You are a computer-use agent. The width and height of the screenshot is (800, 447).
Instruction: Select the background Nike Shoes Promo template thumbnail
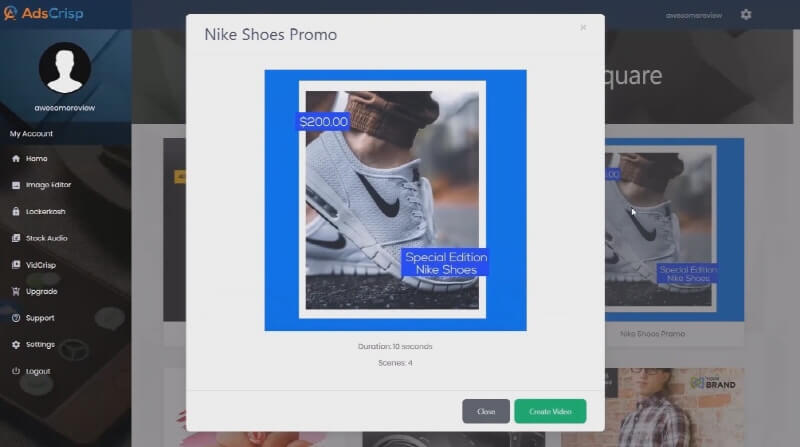674,230
